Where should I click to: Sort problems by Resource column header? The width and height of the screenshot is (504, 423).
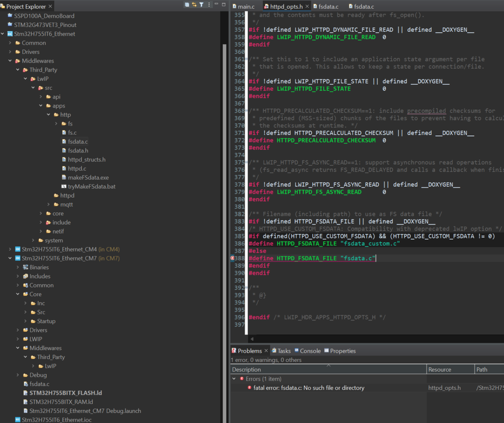pyautogui.click(x=439, y=369)
